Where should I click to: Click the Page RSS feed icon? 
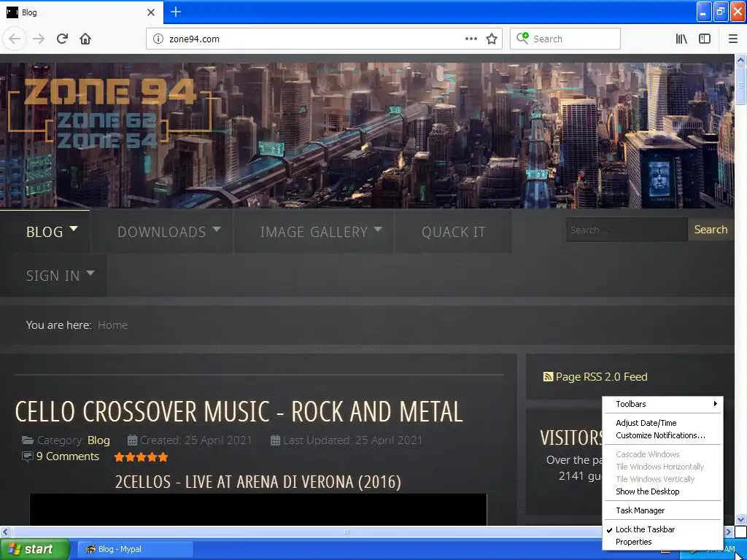pyautogui.click(x=548, y=377)
